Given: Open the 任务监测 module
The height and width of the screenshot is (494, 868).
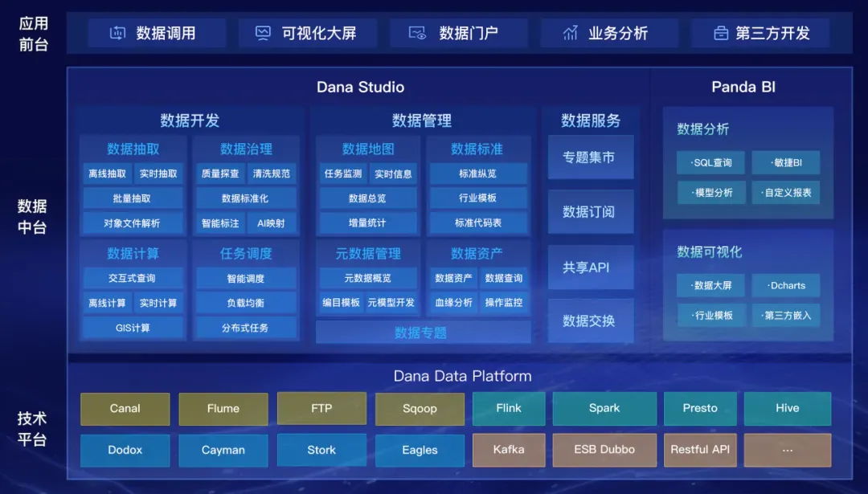Looking at the screenshot, I should click(x=343, y=174).
